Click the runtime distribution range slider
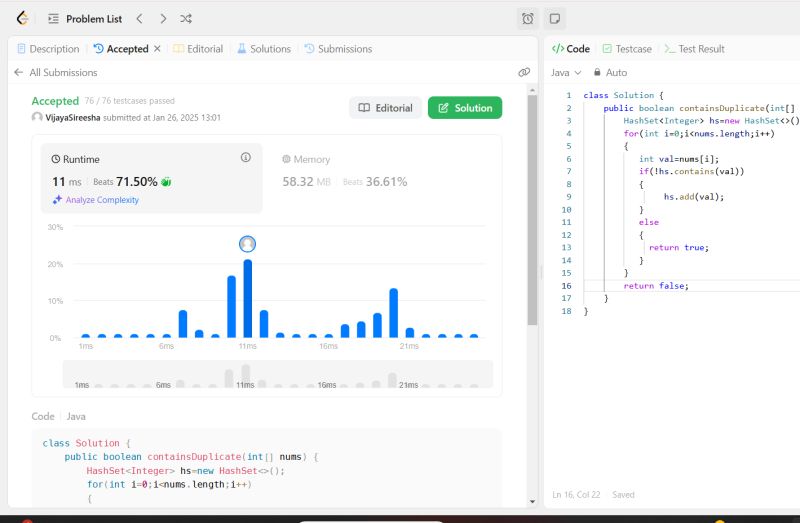 pos(277,375)
